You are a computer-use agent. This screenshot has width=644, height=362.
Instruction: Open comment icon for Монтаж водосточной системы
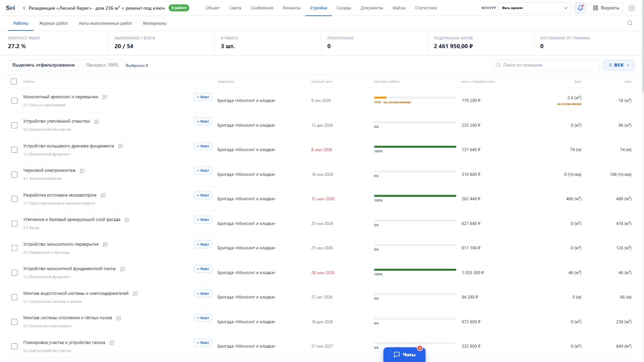click(135, 294)
